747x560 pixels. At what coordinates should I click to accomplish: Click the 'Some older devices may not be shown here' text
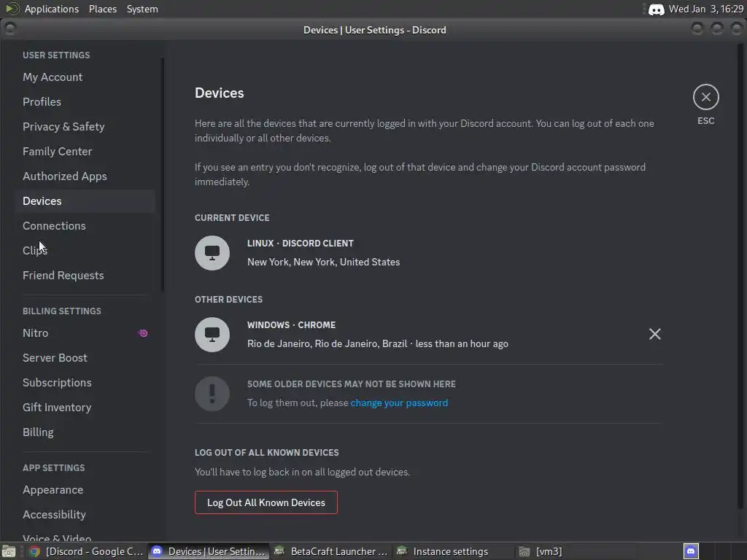(351, 384)
